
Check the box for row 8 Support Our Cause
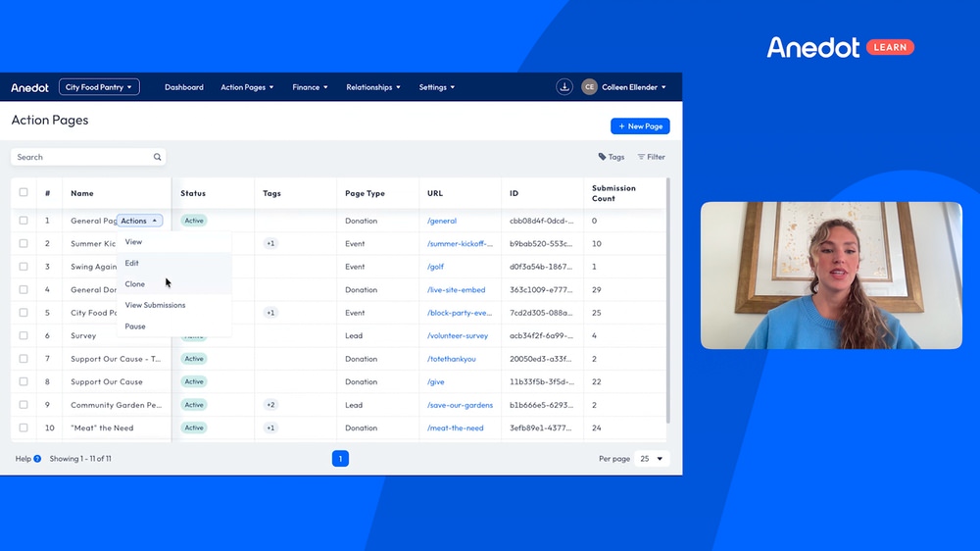24,381
